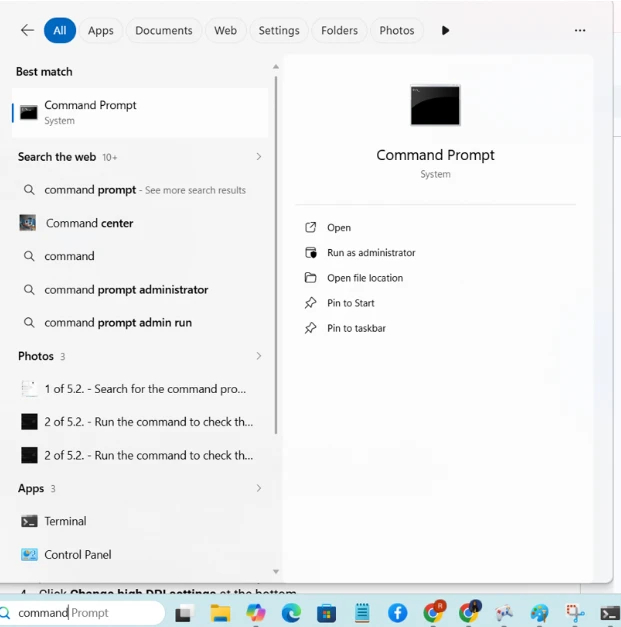Screen dimensions: 621x627
Task: Click the Command center thumbnail icon
Action: tap(28, 223)
